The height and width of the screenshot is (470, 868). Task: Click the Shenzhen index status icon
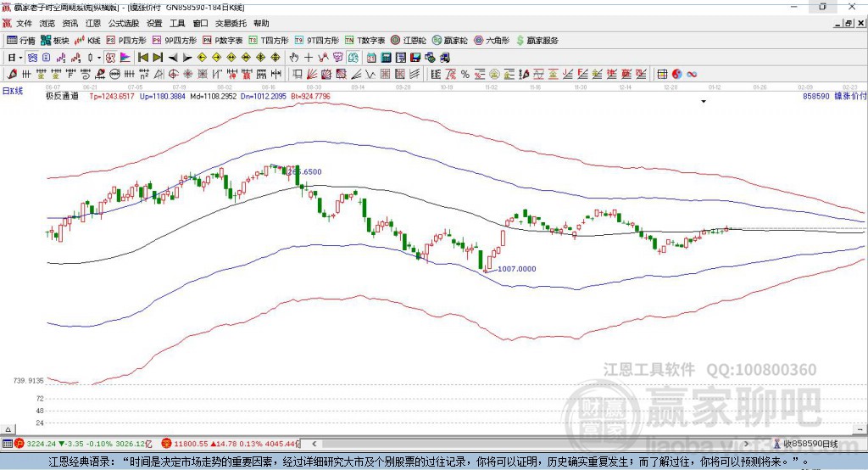[x=167, y=444]
